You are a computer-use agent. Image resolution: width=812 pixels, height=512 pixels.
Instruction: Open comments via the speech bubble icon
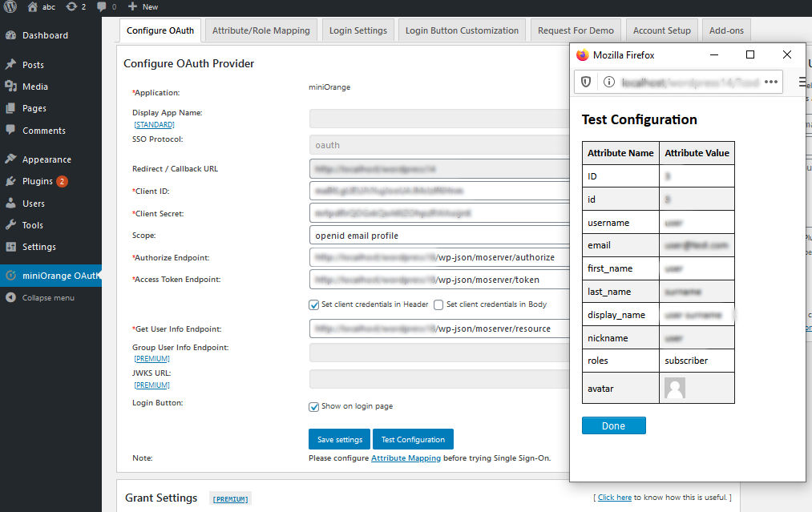point(102,6)
